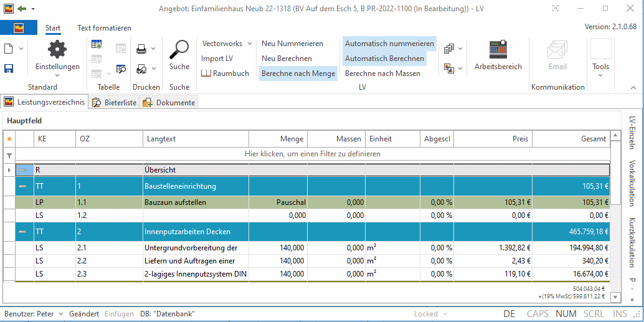644x322 pixels.
Task: Open the Tools dropdown
Action: 600,75
